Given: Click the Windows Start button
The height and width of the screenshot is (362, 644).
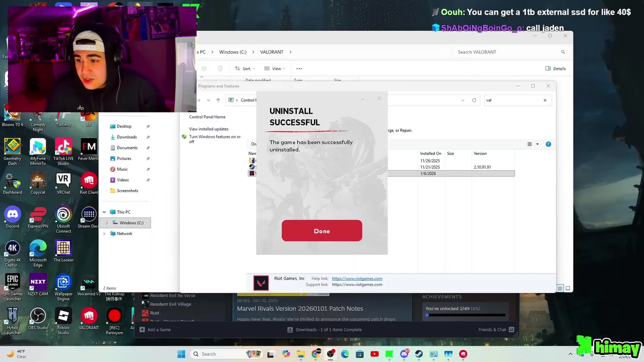Looking at the screenshot, I should click(x=181, y=354).
